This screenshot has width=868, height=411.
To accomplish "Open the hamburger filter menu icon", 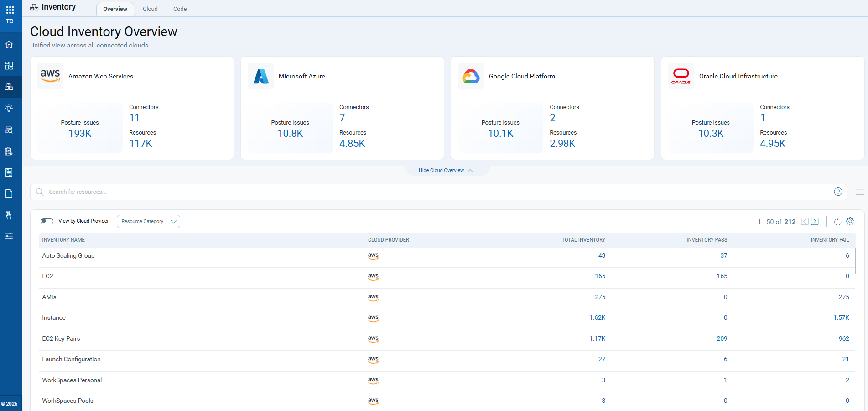I will click(860, 192).
